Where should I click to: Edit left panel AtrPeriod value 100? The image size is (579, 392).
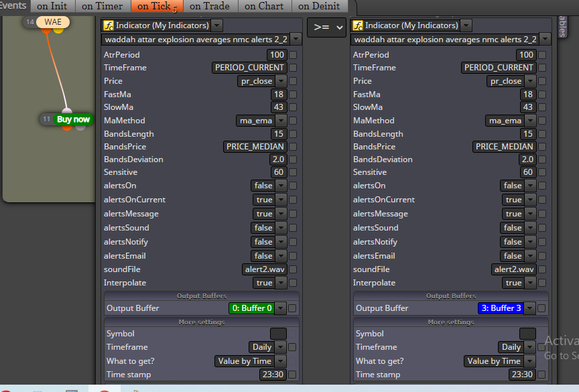[x=277, y=55]
